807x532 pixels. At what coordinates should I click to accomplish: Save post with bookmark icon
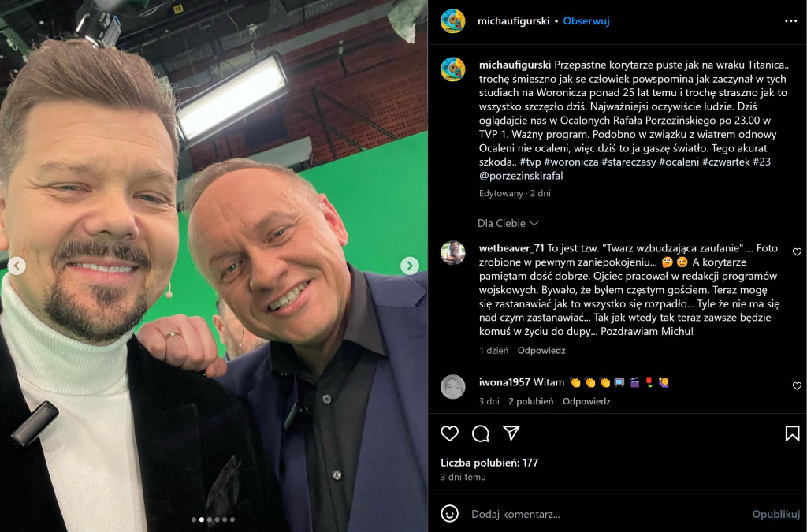pos(792,433)
